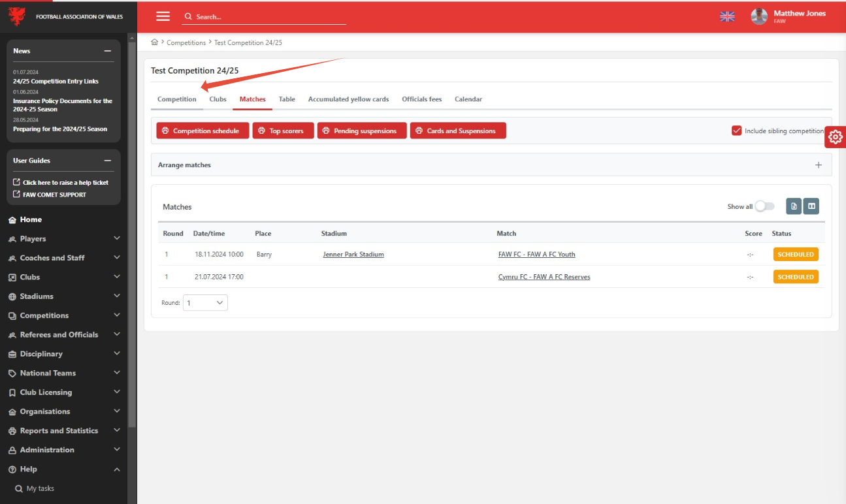The image size is (846, 504).
Task: Change language via the UK flag icon
Action: (727, 16)
